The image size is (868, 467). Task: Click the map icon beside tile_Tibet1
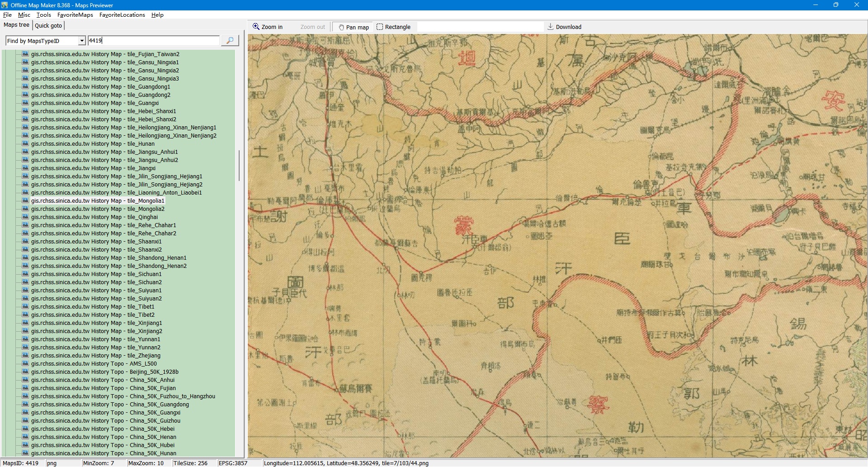pyautogui.click(x=25, y=307)
